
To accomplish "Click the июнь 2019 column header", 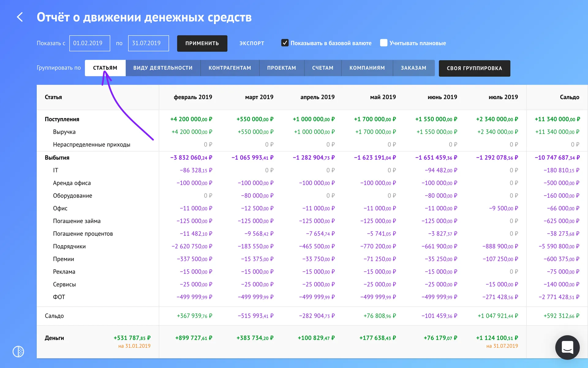I will [442, 97].
